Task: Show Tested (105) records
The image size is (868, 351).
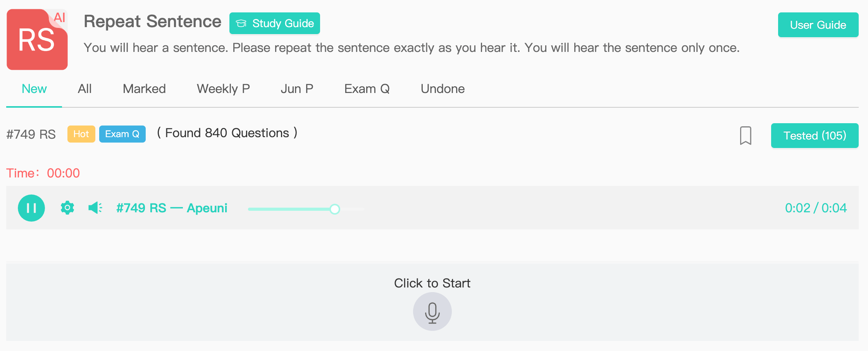Action: click(x=815, y=136)
